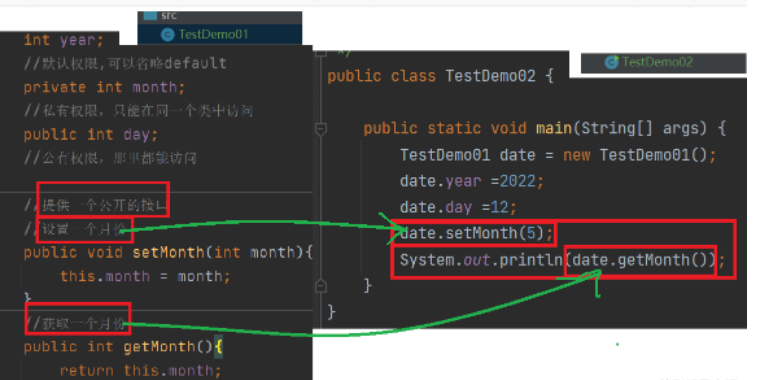Click the 'private int month;' line
Screen dimensions: 764x380
(104, 87)
